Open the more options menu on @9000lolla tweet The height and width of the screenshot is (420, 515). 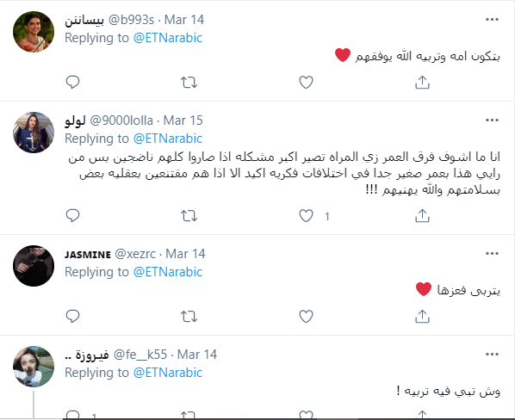coord(492,120)
